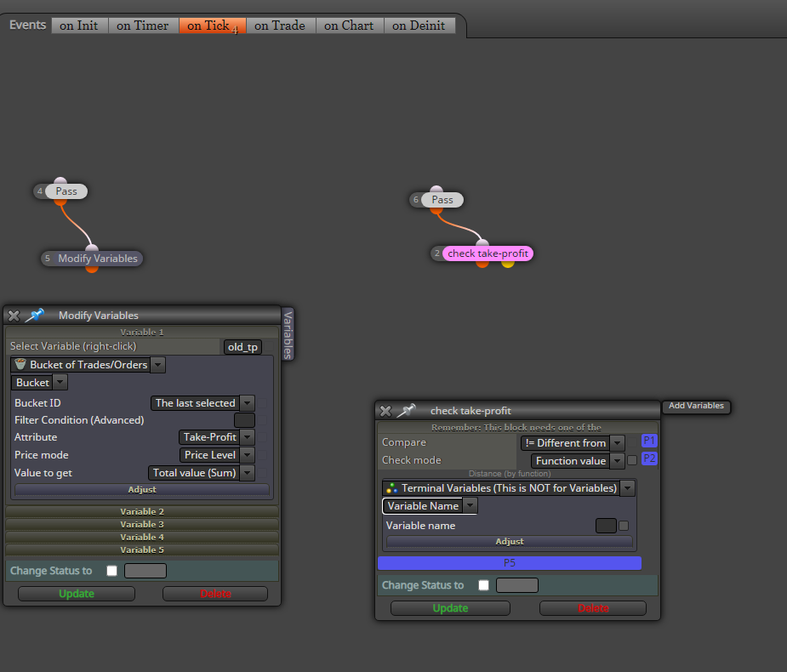
Task: Click the Add Variables button
Action: click(696, 406)
